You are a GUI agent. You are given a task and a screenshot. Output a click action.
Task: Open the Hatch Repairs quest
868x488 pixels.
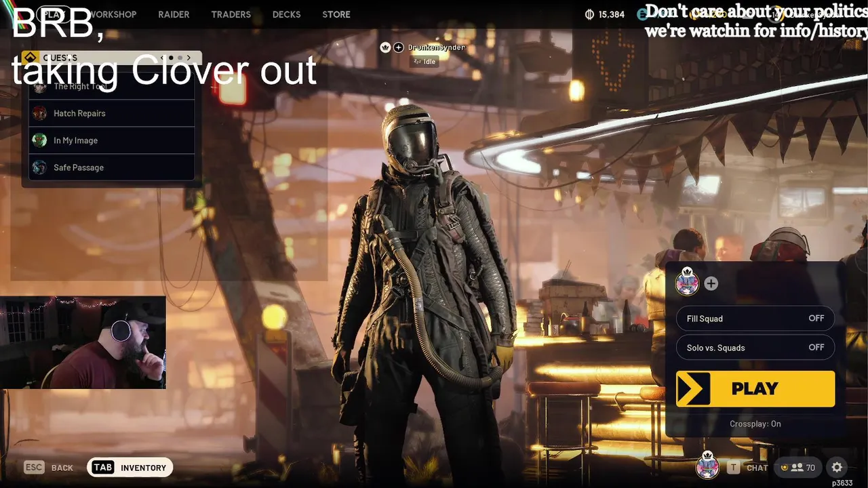(x=112, y=113)
